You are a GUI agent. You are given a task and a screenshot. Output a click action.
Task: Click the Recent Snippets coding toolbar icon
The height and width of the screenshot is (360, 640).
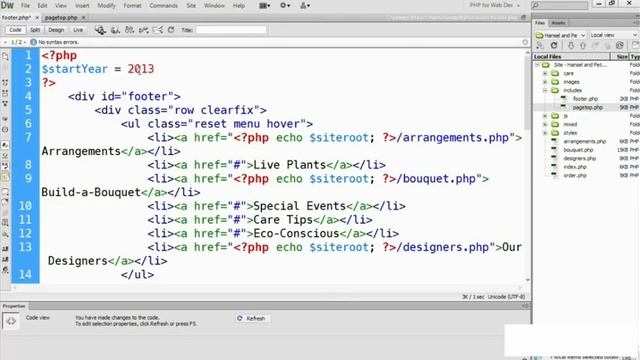click(5, 222)
